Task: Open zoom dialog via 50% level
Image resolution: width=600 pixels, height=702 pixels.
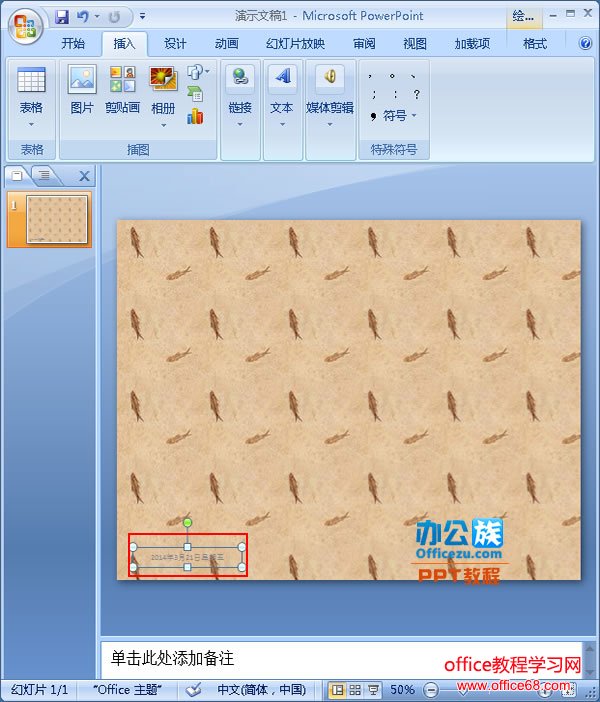Action: [403, 689]
